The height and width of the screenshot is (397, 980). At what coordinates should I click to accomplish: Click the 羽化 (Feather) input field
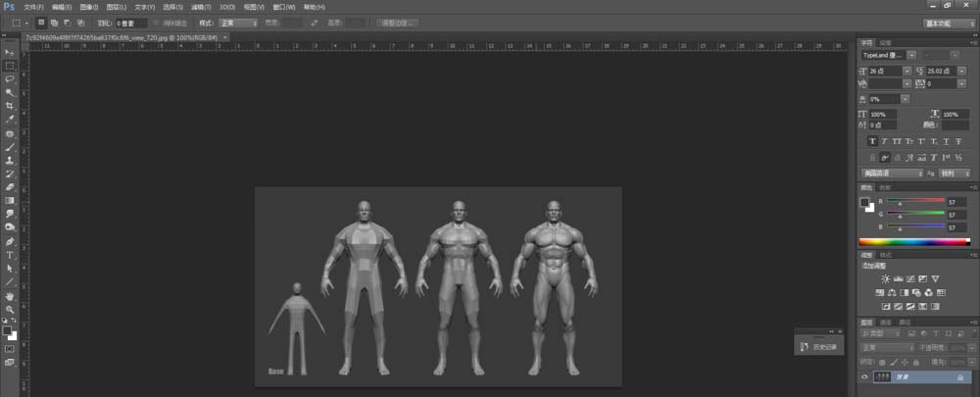point(130,23)
